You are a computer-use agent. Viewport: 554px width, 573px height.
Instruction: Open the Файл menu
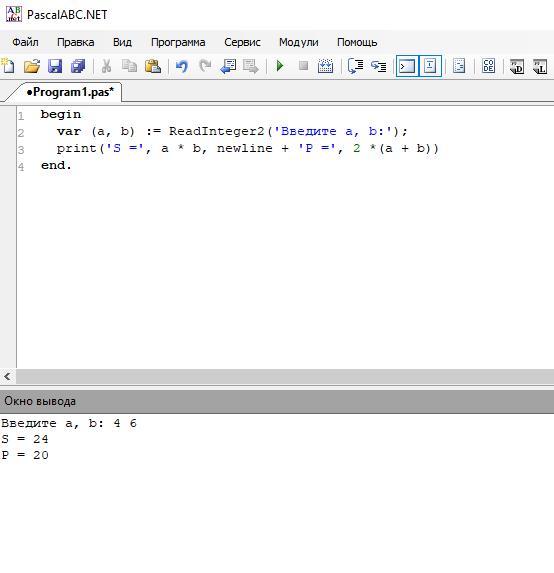[25, 42]
